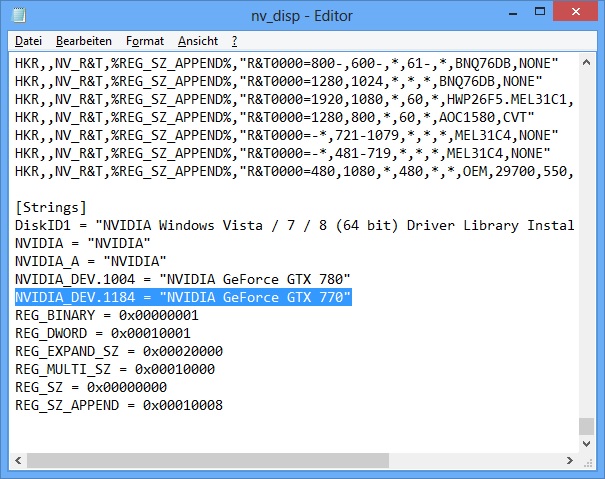Open the Format menu

pyautogui.click(x=145, y=41)
